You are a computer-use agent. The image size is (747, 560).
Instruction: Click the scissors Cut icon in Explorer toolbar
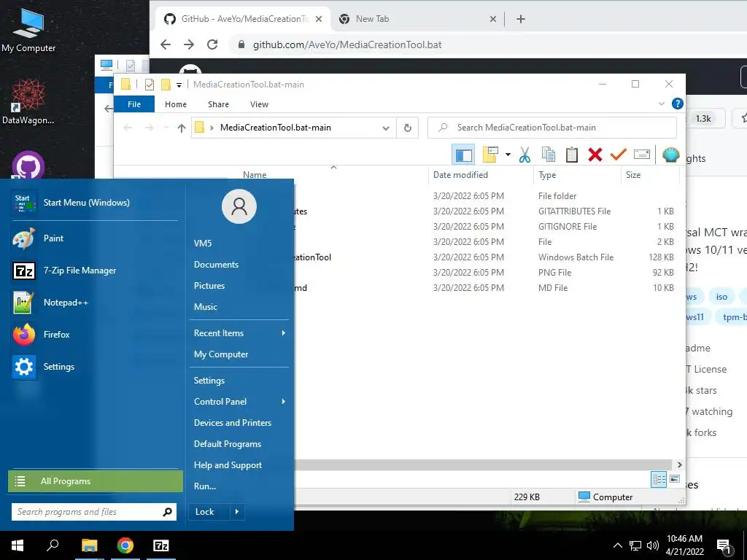coord(525,155)
